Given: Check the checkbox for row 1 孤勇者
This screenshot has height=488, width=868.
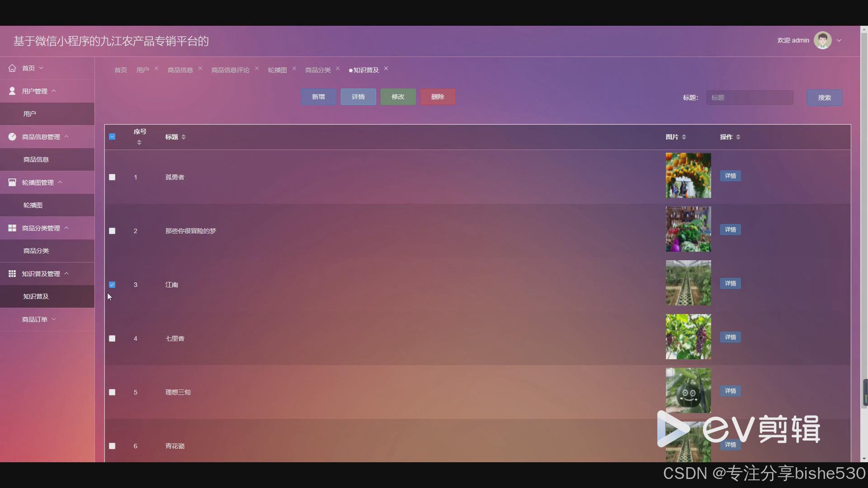Looking at the screenshot, I should (112, 177).
